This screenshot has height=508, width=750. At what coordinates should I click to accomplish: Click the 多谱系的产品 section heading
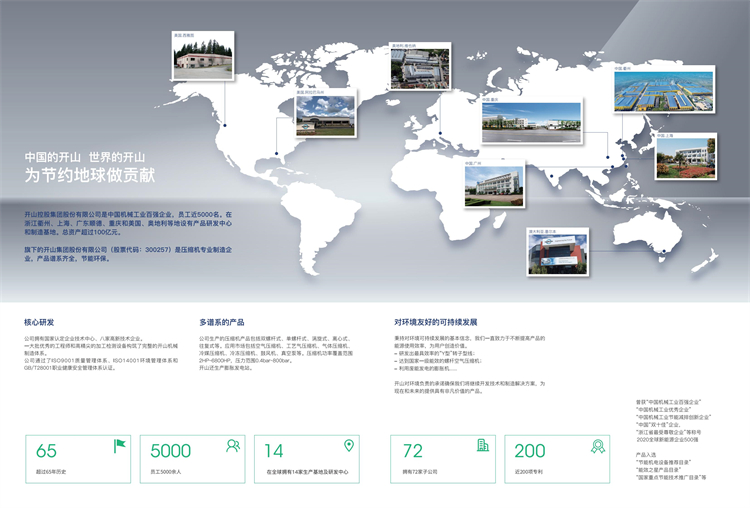click(222, 323)
